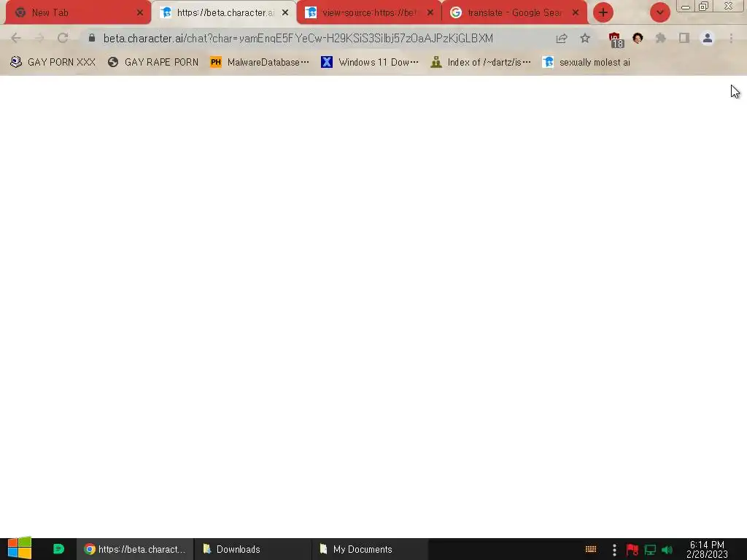
Task: Bookmark this page with the star icon
Action: tap(585, 38)
